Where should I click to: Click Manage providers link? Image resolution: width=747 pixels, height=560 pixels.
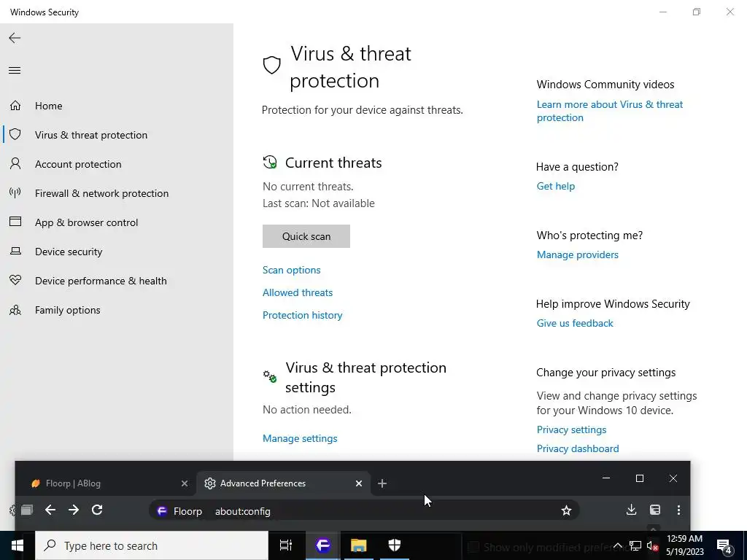(578, 254)
